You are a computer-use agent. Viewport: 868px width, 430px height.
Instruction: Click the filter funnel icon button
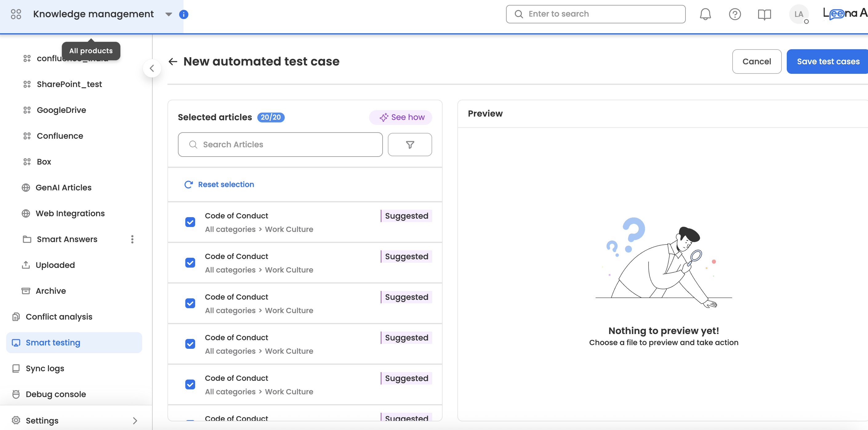(x=409, y=145)
